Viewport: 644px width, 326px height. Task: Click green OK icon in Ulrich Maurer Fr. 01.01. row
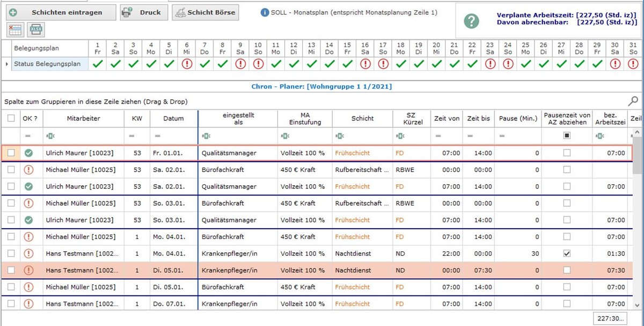point(28,153)
